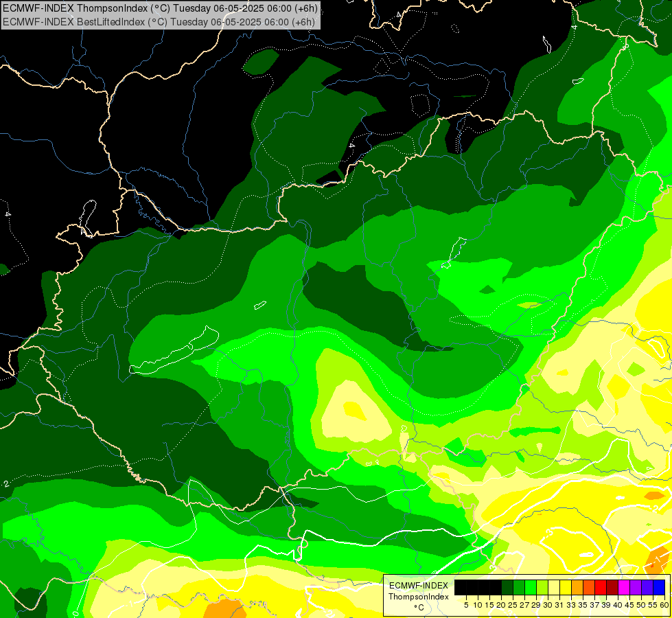Click the legend tick value '31'
Screen dimensions: 672x618
click(x=559, y=605)
